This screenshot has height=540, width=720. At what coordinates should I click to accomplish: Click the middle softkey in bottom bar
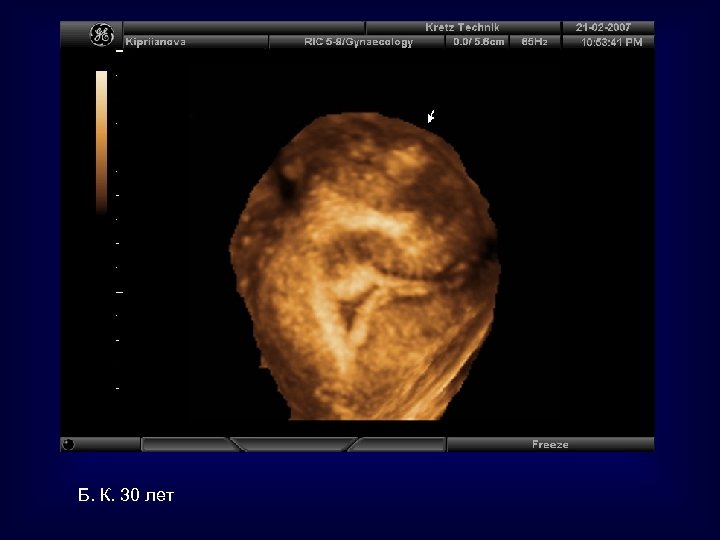[294, 444]
